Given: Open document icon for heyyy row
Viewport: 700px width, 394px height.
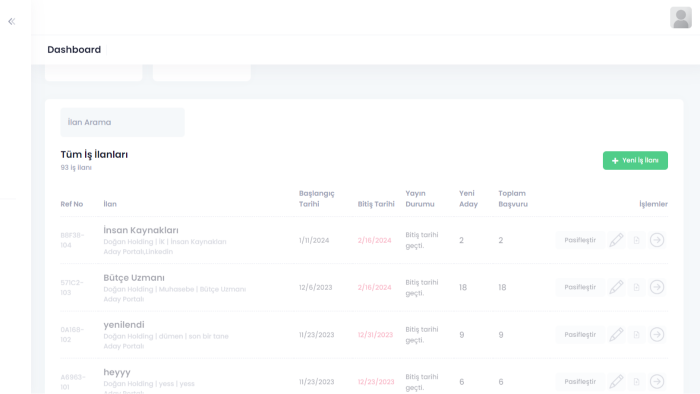Looking at the screenshot, I should tap(637, 382).
